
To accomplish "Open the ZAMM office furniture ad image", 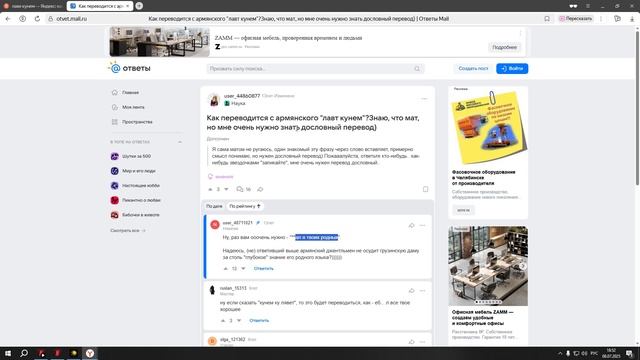I will tap(488, 266).
